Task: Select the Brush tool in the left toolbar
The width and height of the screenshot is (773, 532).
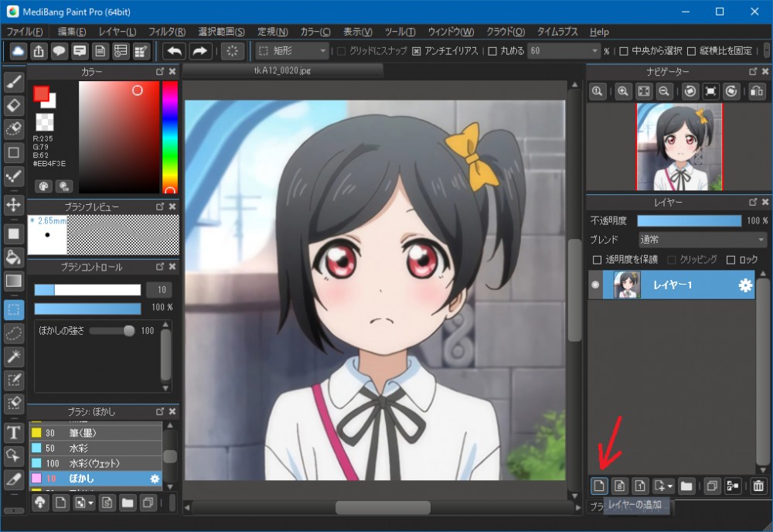Action: [x=14, y=82]
